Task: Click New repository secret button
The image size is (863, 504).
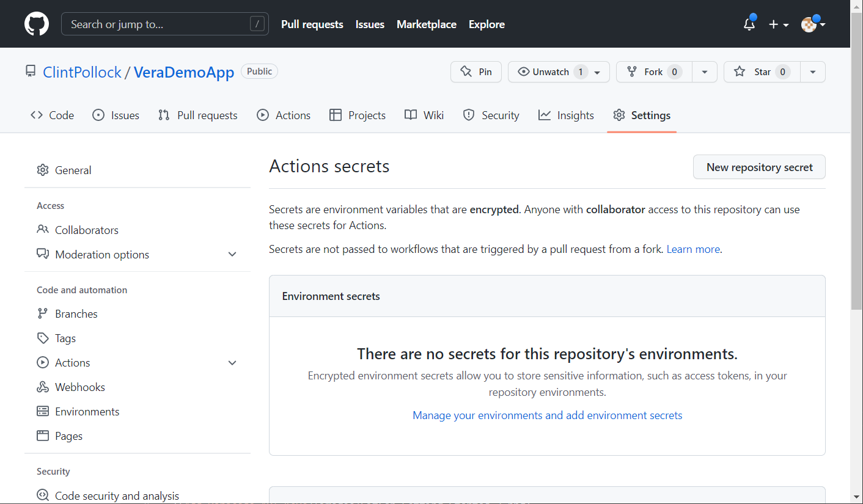Action: coord(759,167)
